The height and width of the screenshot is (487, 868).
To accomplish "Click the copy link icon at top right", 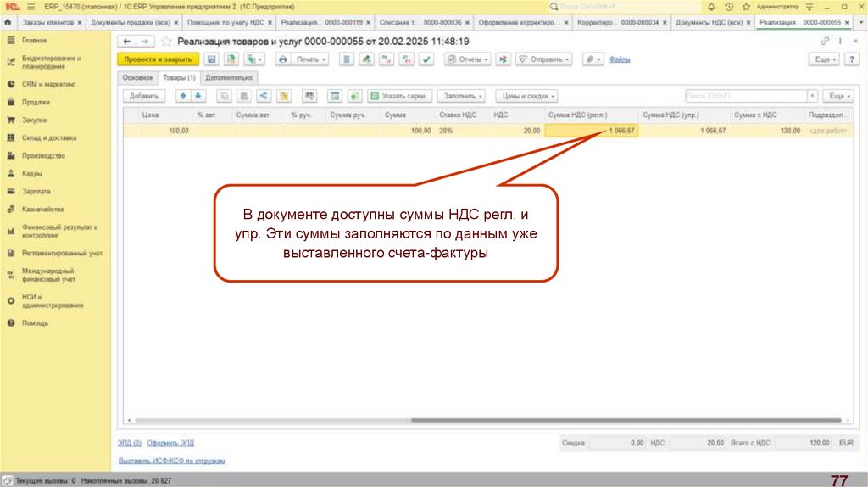I will 826,42.
